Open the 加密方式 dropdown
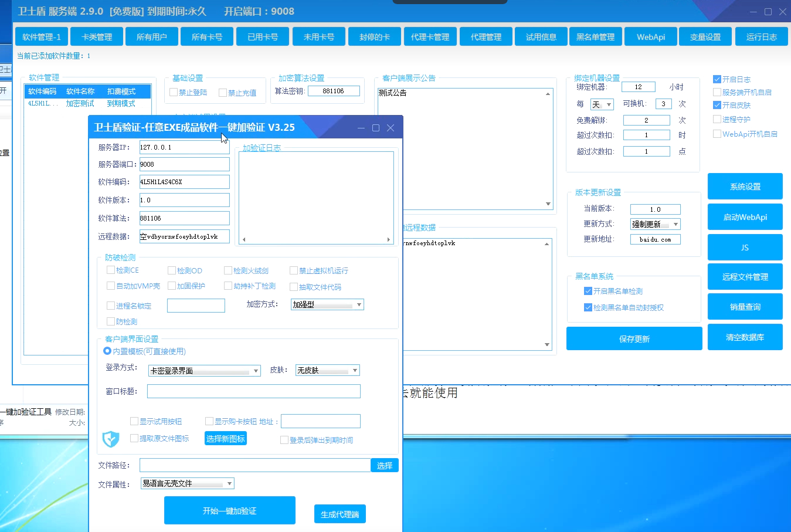The image size is (791, 532). pos(327,304)
